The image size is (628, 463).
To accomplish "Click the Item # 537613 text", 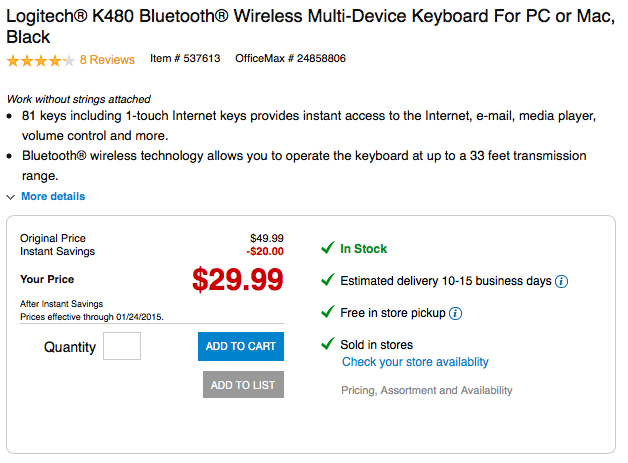I will pos(185,58).
